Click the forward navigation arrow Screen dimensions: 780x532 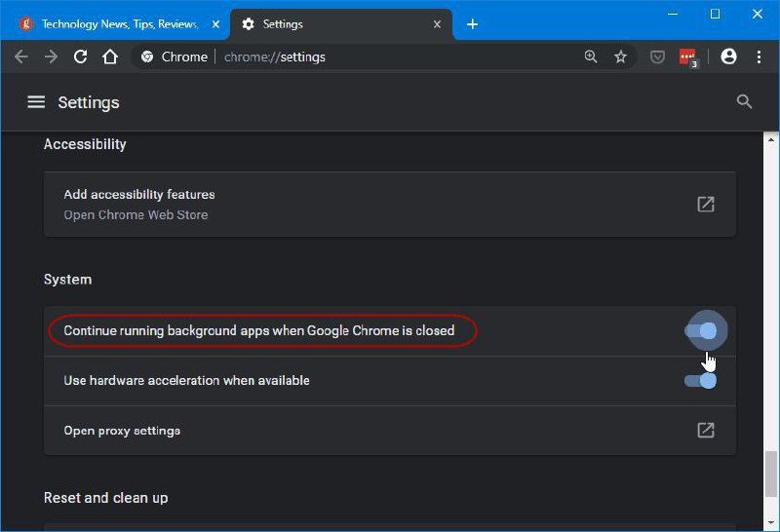tap(51, 57)
